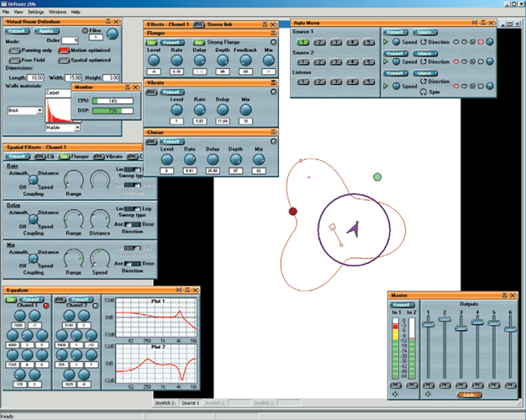Click the speaker mute icon below In 1 meter

point(395,394)
